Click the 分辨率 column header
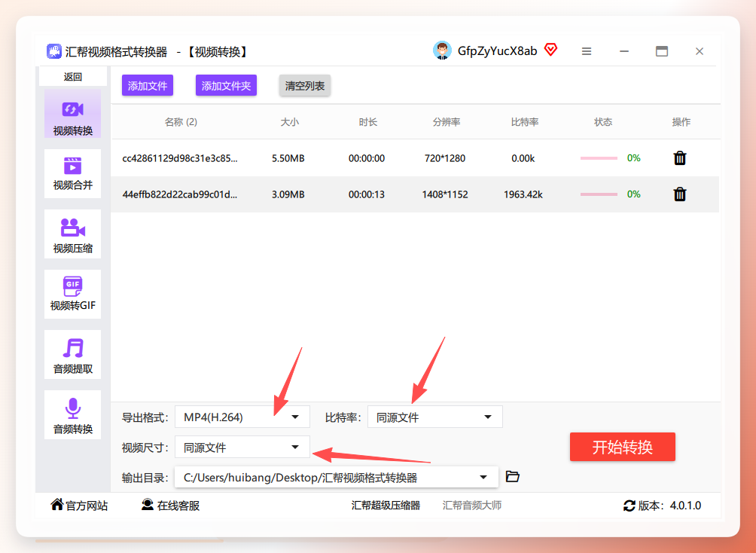This screenshot has height=553, width=756. point(447,122)
